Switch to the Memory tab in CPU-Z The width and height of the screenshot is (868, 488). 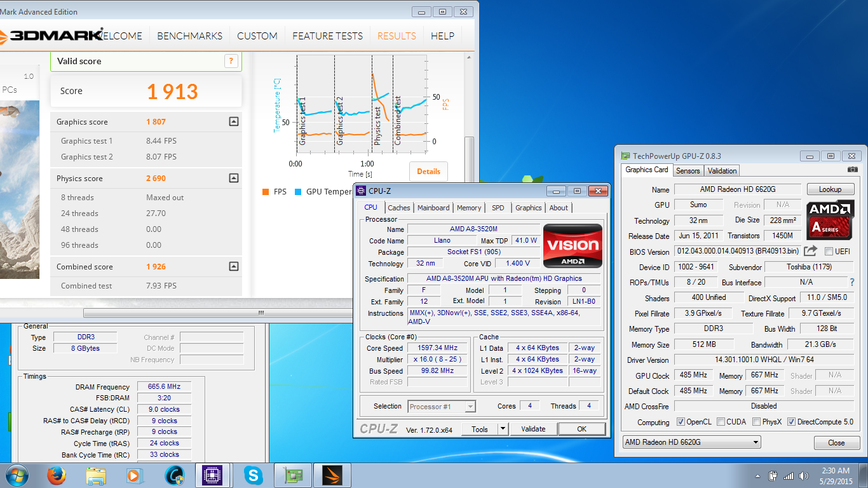click(469, 208)
